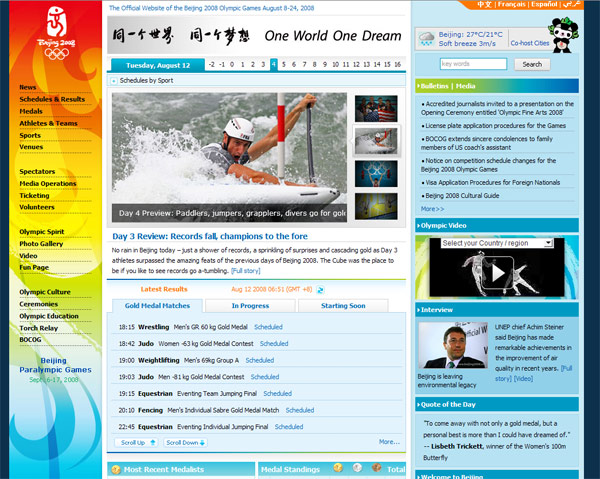
Task: Click the Video link in the Interview section
Action: click(523, 379)
